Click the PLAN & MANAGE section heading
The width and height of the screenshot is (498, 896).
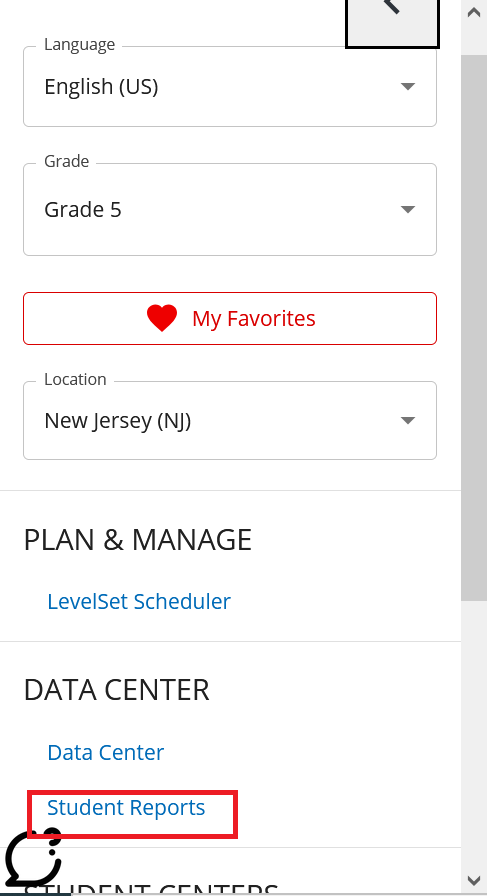[x=138, y=539]
